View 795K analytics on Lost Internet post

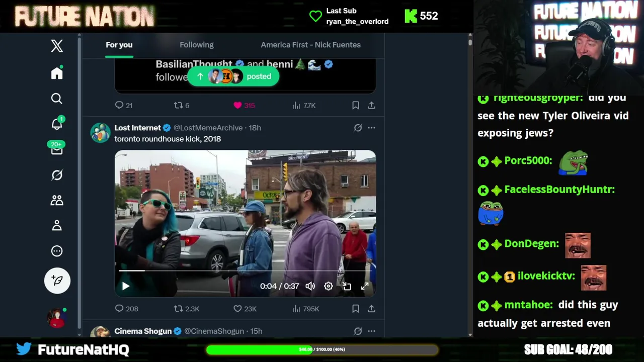tap(306, 309)
